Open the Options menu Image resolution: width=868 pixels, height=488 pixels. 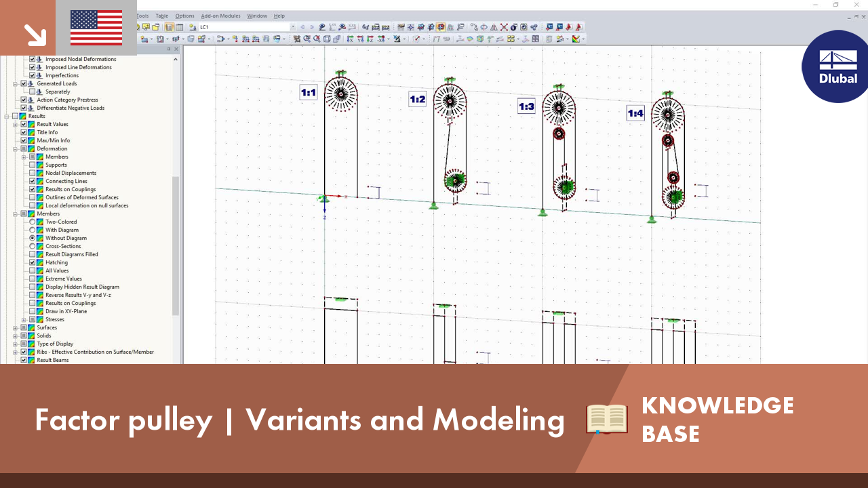[x=185, y=16]
